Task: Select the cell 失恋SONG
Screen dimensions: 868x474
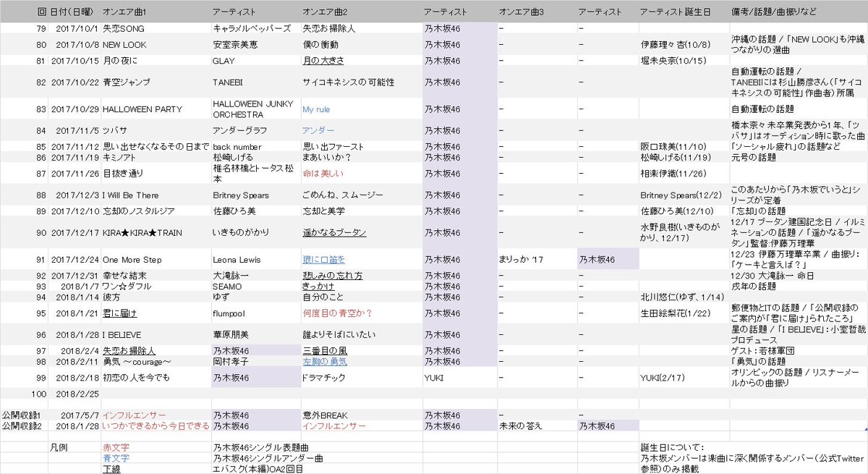Action: tap(122, 29)
